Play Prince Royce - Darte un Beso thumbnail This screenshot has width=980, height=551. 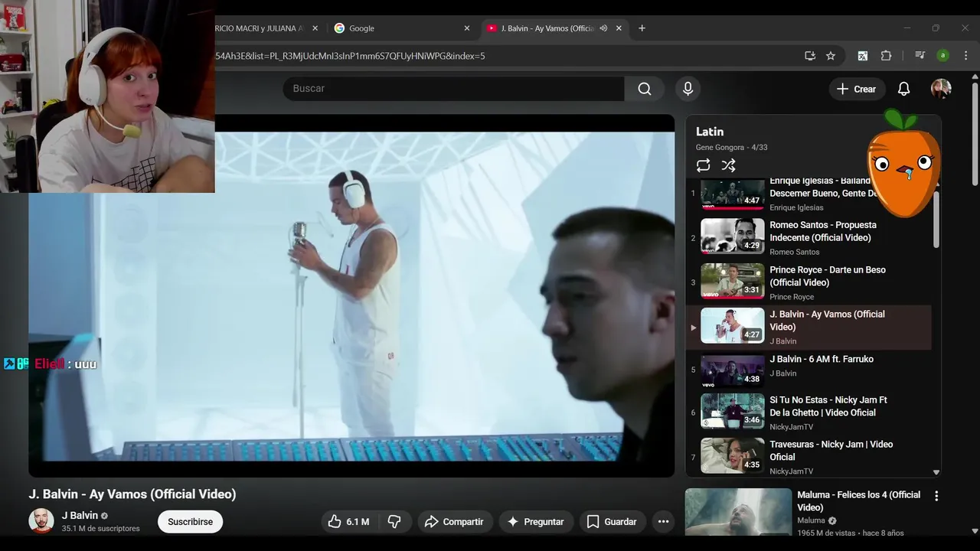coord(733,281)
